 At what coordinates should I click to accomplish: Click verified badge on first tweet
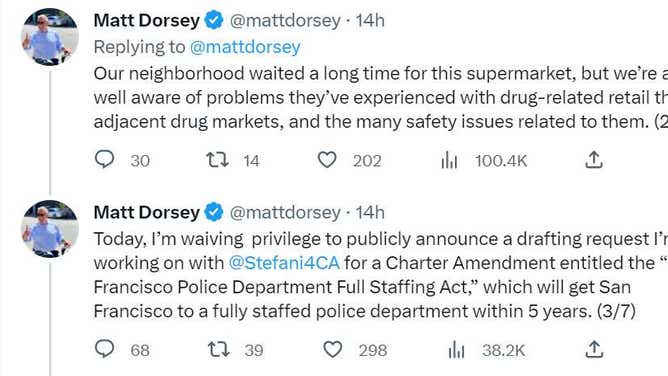(214, 20)
